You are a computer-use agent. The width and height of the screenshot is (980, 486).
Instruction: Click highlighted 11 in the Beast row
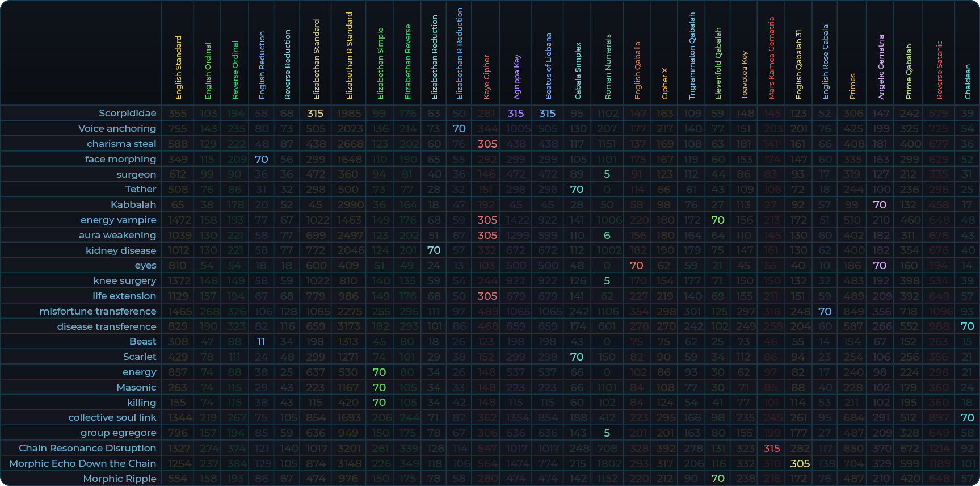[x=261, y=342]
